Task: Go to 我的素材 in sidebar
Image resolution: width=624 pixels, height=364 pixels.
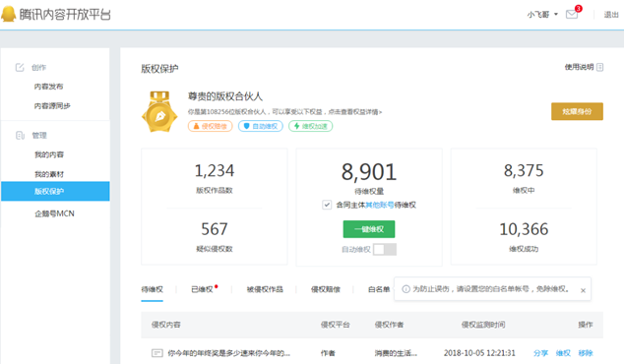Action: tap(49, 174)
